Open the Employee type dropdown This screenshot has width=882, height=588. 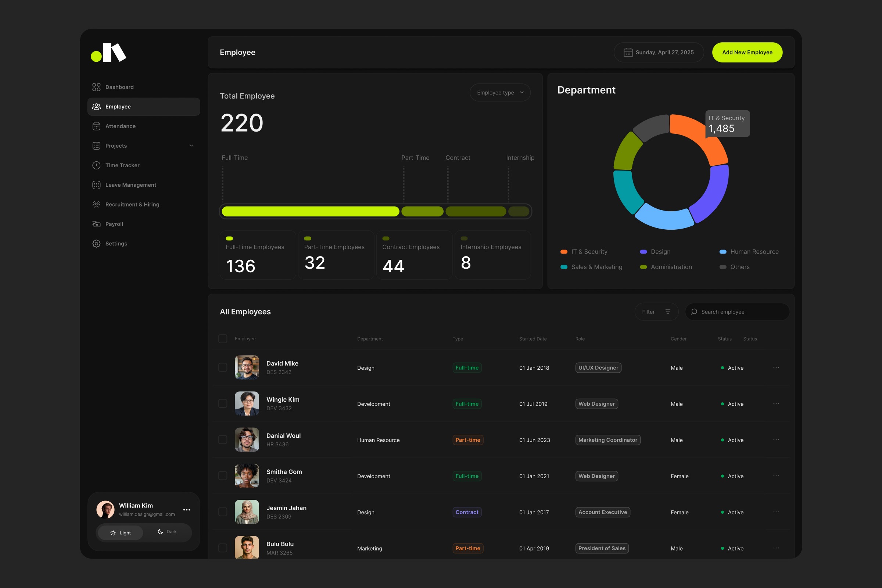(x=499, y=93)
